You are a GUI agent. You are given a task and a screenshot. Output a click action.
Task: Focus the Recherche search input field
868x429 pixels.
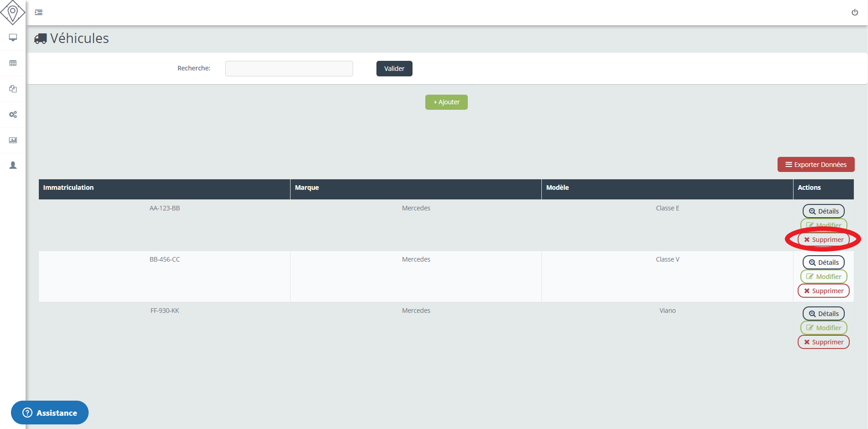(289, 69)
